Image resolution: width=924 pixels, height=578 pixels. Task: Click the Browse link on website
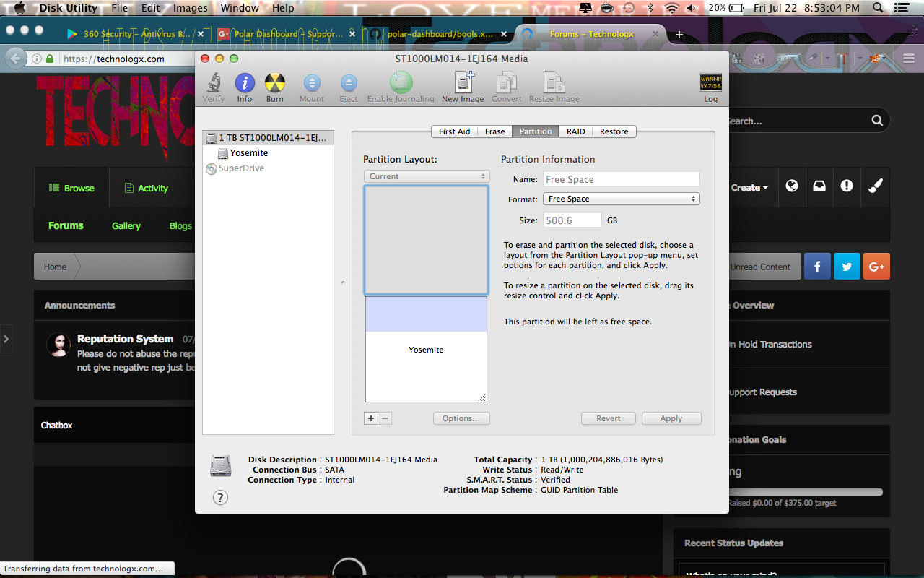(71, 188)
